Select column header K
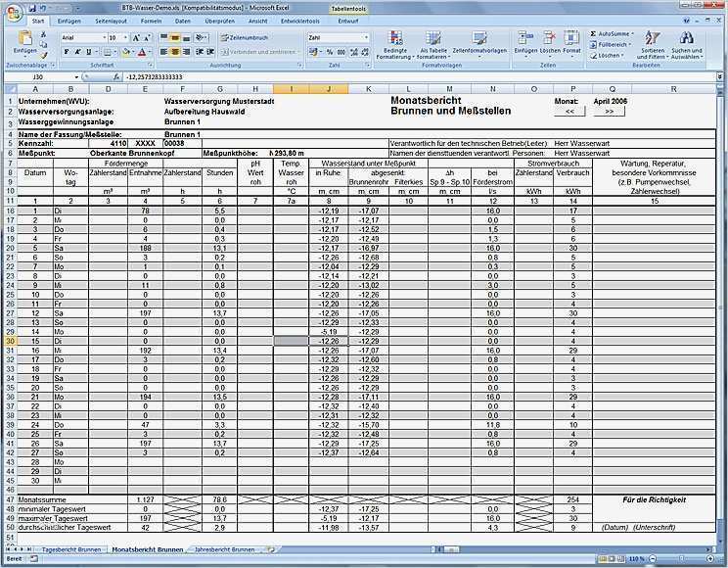728x568 pixels. click(368, 89)
